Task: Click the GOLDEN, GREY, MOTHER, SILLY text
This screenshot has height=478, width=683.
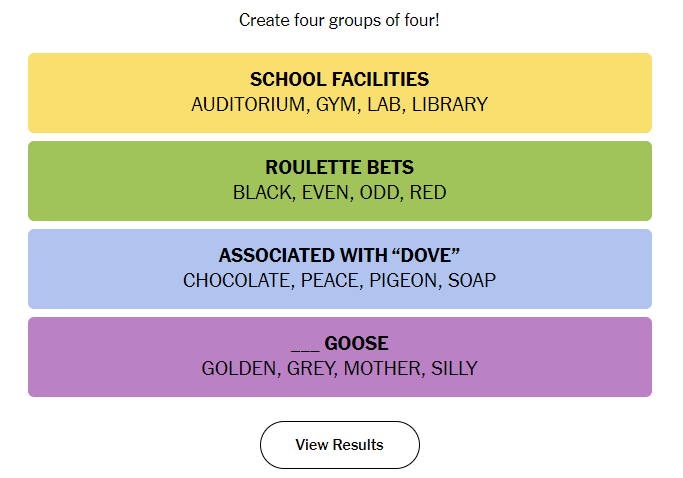Action: click(340, 369)
